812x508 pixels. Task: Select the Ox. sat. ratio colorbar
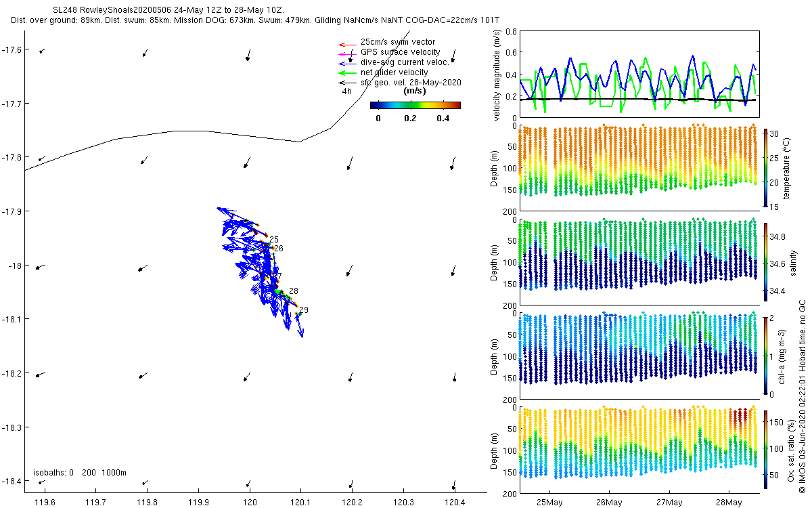pyautogui.click(x=765, y=449)
